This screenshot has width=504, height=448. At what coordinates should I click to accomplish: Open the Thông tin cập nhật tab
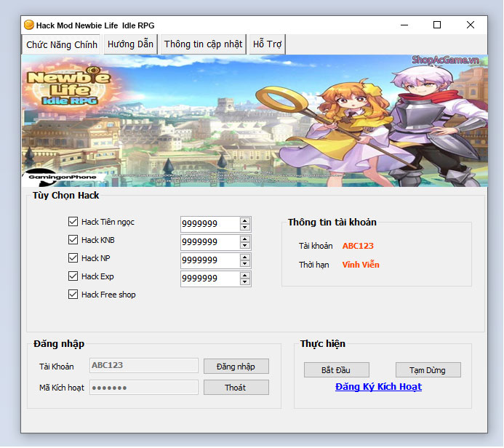[x=203, y=44]
